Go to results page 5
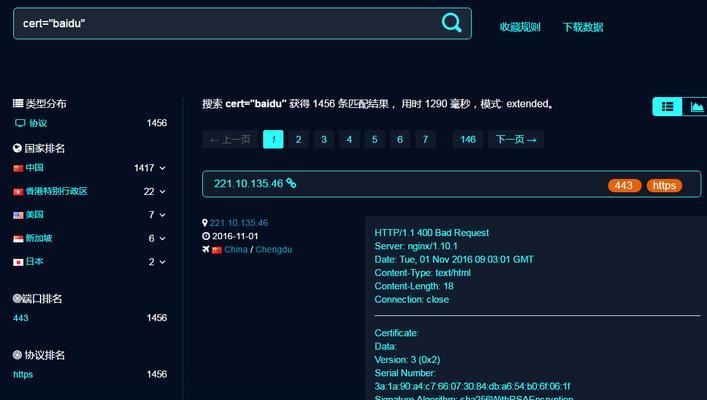The image size is (707, 400). point(374,139)
